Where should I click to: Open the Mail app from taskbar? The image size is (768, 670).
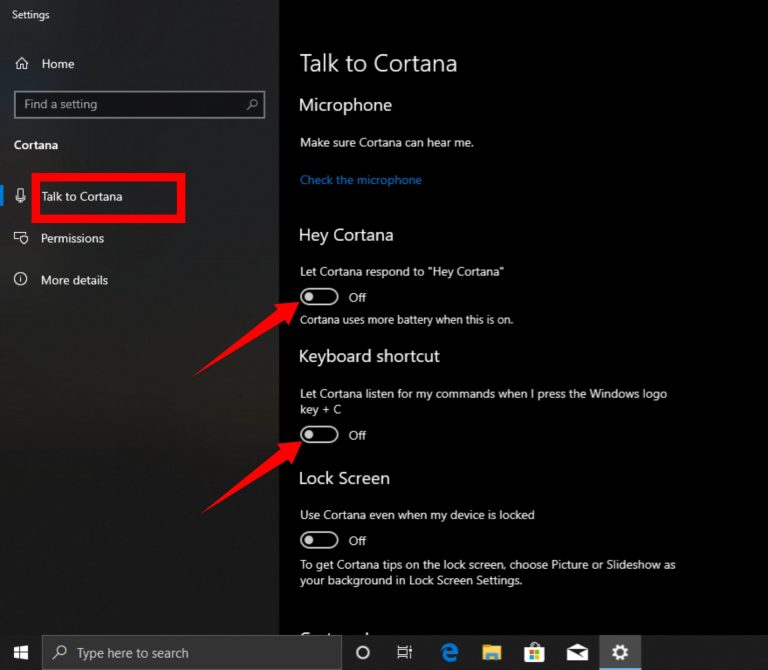click(577, 652)
